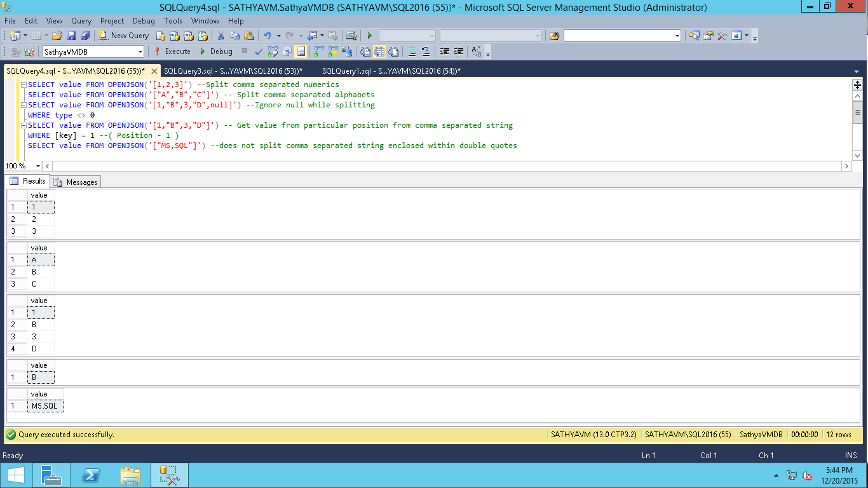868x488 pixels.
Task: Collapse the first SELECT code region
Action: point(23,84)
